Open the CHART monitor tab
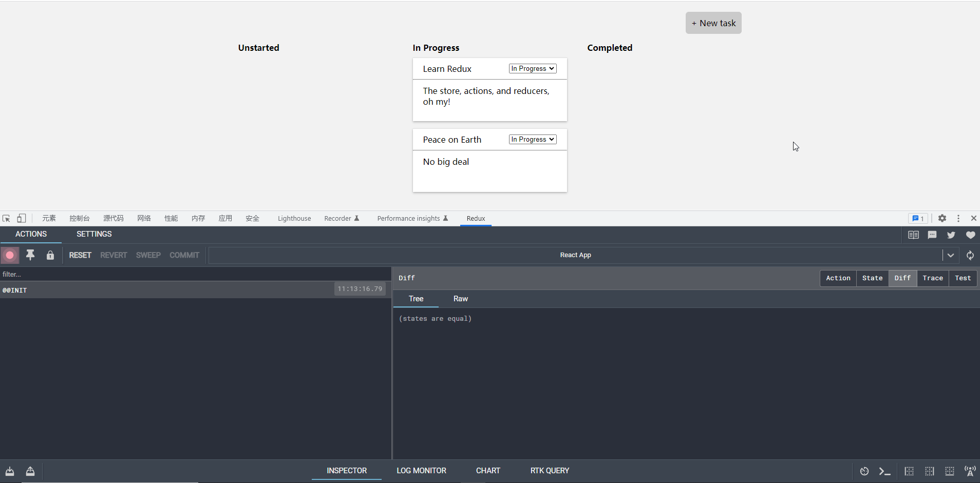Image resolution: width=980 pixels, height=483 pixels. [487, 471]
